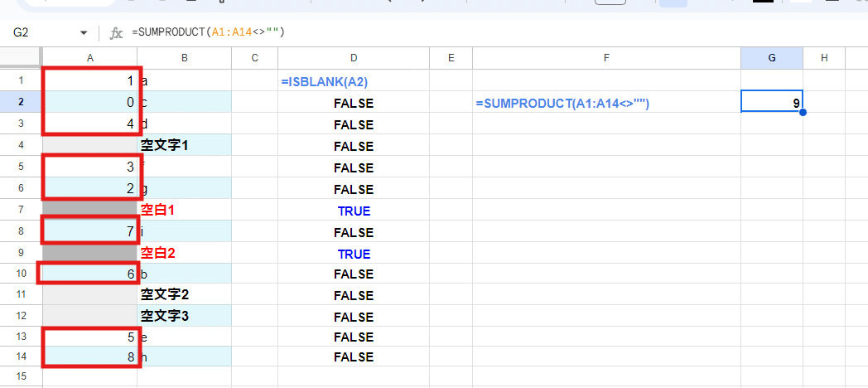The width and height of the screenshot is (868, 388).
Task: Select row 12 header
Action: click(x=21, y=316)
